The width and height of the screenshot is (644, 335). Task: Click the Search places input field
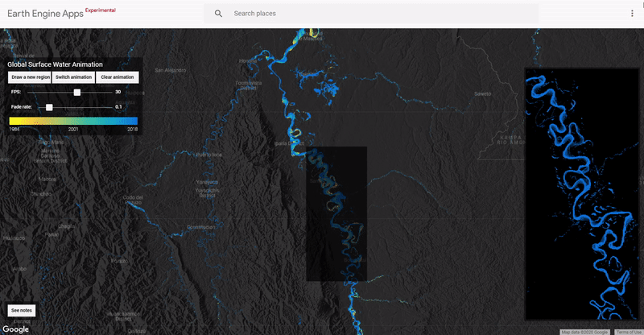pyautogui.click(x=371, y=14)
